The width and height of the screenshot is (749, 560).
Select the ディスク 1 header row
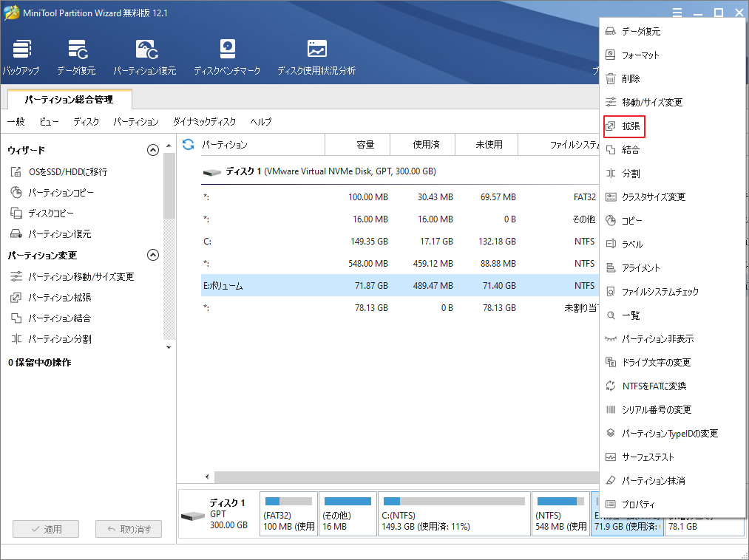point(399,171)
